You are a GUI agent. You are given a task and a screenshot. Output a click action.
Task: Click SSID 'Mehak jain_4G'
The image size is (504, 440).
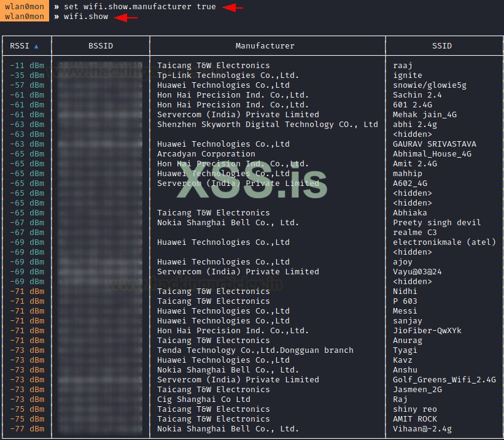pos(425,115)
